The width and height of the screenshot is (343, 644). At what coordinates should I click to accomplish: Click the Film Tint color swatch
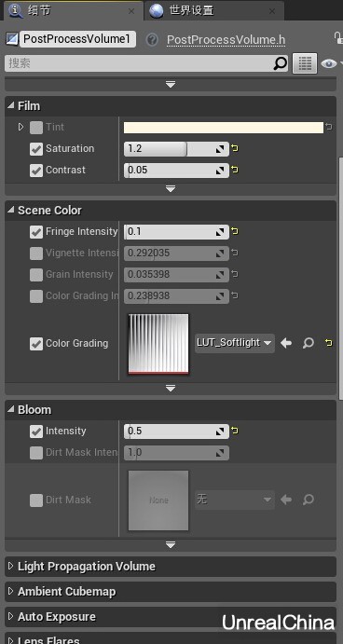(x=224, y=128)
